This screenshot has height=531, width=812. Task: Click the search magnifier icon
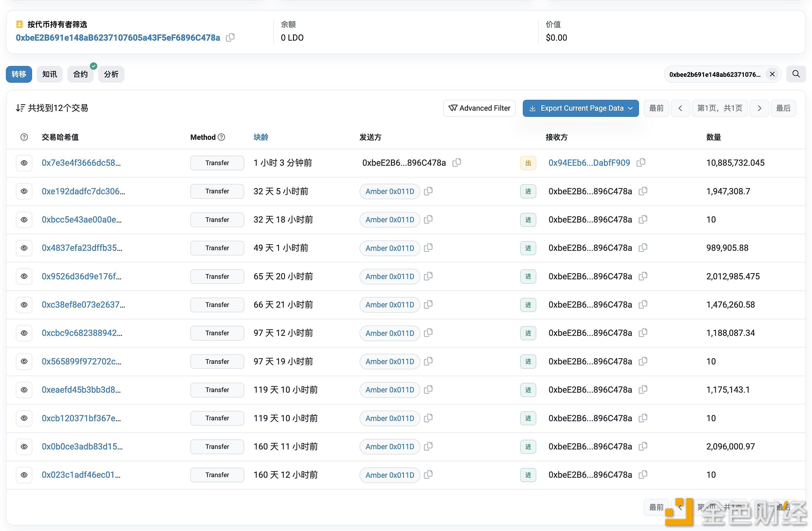pyautogui.click(x=796, y=74)
